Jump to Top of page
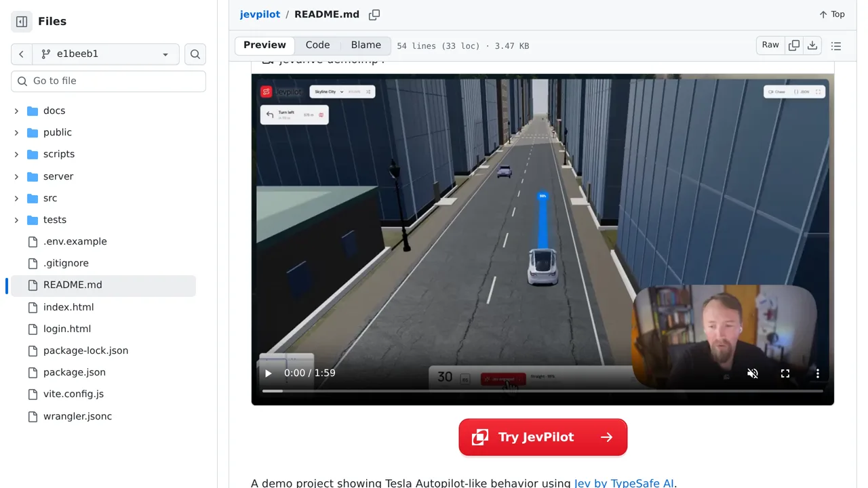The height and width of the screenshot is (488, 868). click(x=832, y=14)
